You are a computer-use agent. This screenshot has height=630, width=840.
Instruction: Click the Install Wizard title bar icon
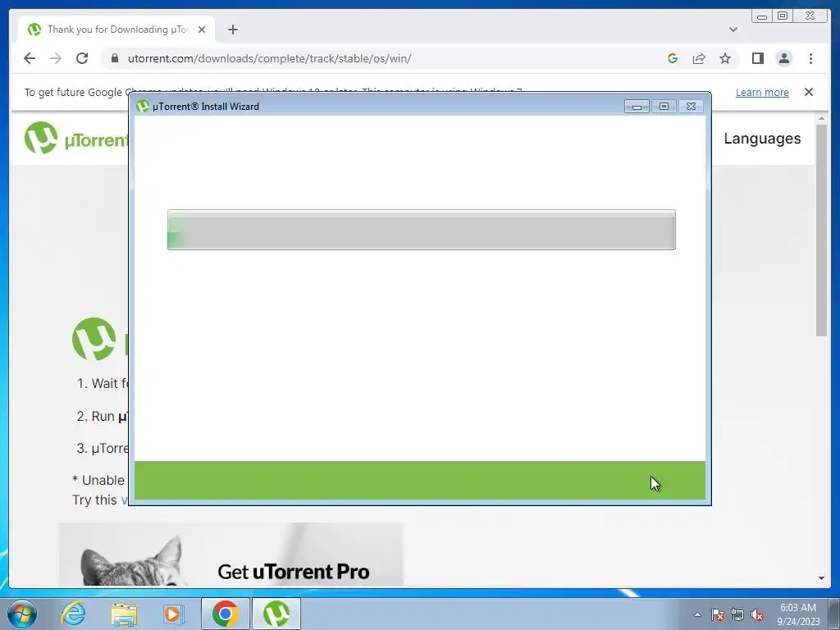pyautogui.click(x=143, y=106)
